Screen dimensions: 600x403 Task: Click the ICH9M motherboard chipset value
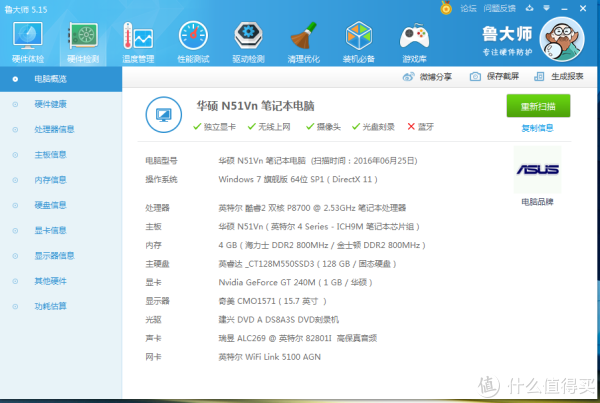click(319, 227)
